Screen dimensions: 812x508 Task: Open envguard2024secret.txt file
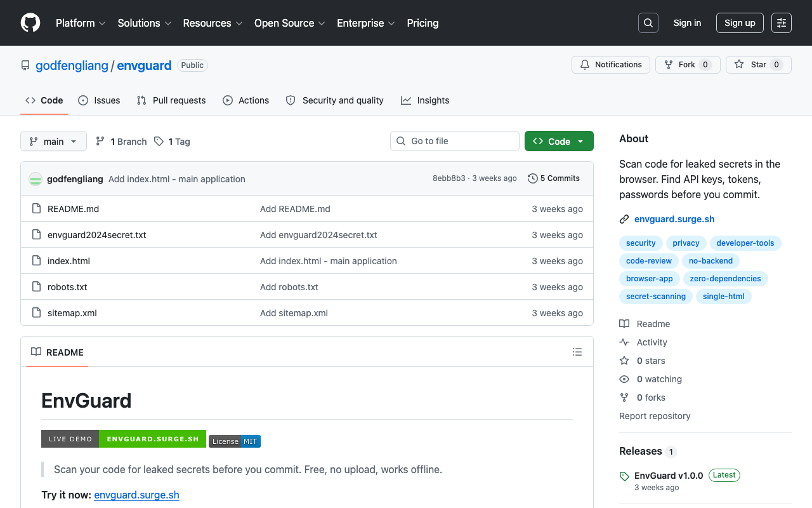(97, 235)
